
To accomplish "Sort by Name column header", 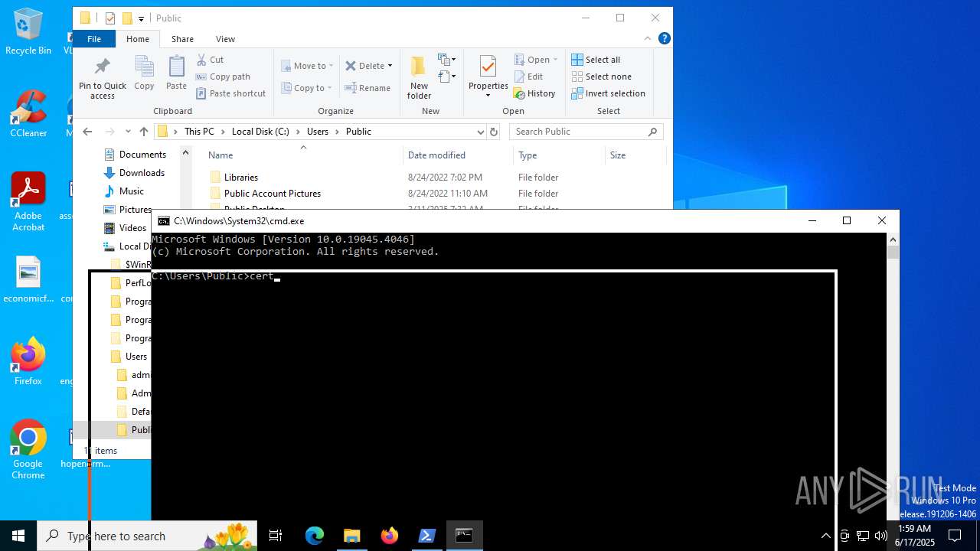I will point(303,155).
